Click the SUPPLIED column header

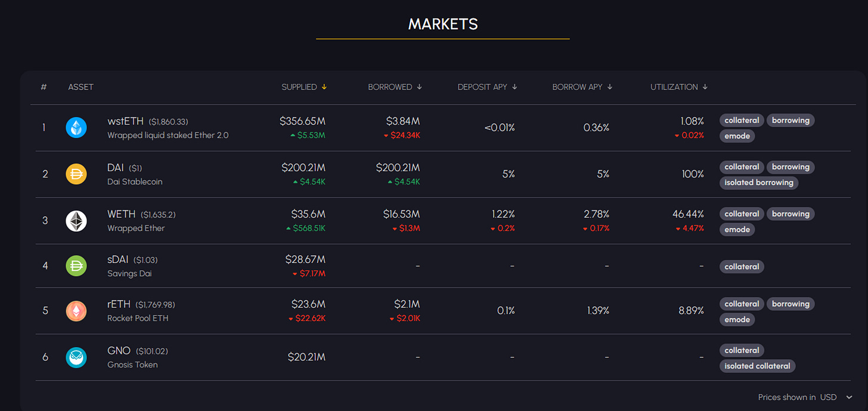[299, 87]
